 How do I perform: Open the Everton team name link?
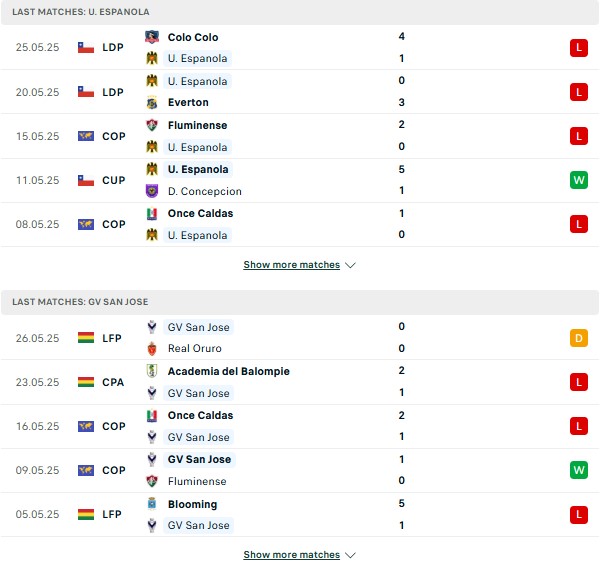(188, 102)
